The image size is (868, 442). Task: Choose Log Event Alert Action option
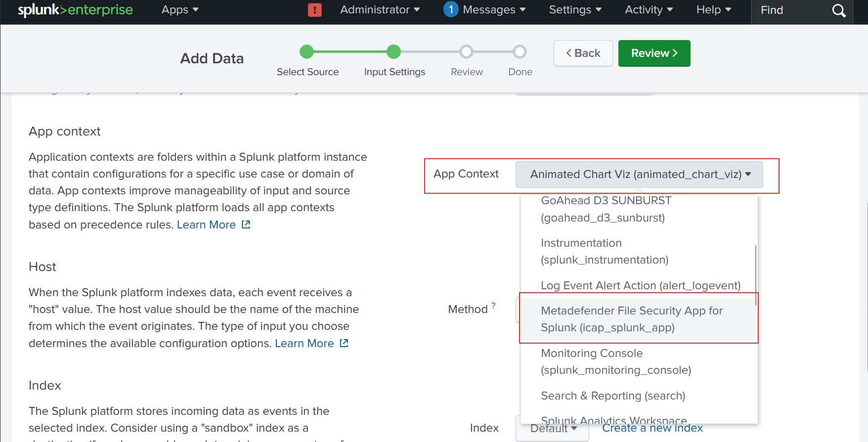click(639, 285)
